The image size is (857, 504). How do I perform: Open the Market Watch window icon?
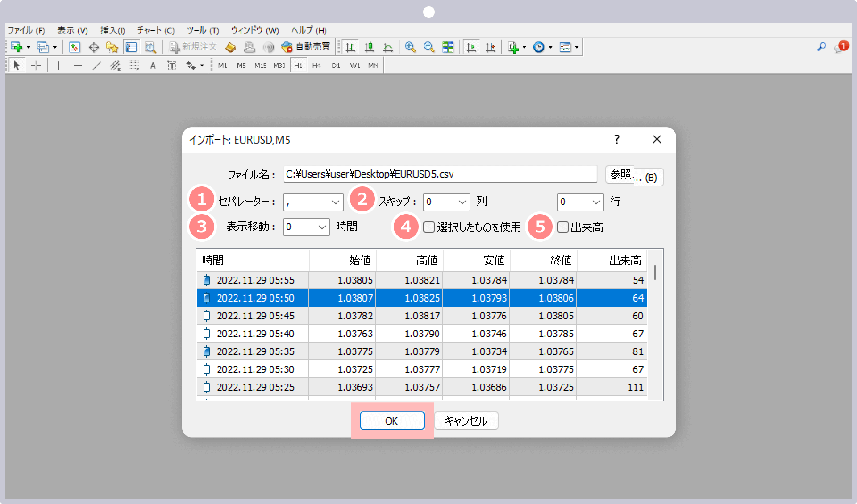pyautogui.click(x=75, y=47)
